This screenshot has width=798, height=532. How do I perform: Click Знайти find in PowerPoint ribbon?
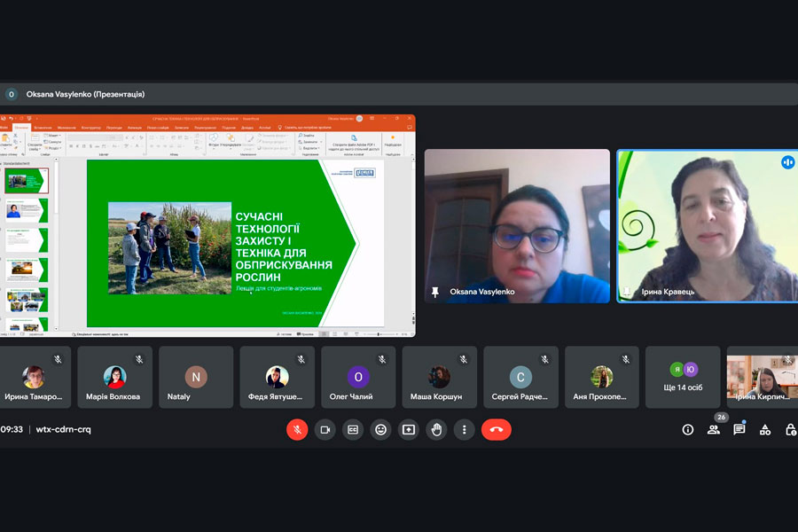click(x=306, y=136)
